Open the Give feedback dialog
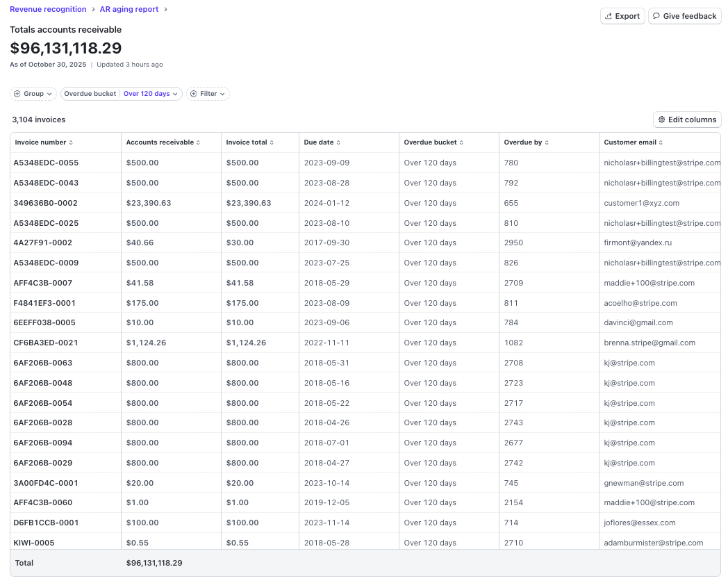Screen dimensions: 728x583 point(684,16)
